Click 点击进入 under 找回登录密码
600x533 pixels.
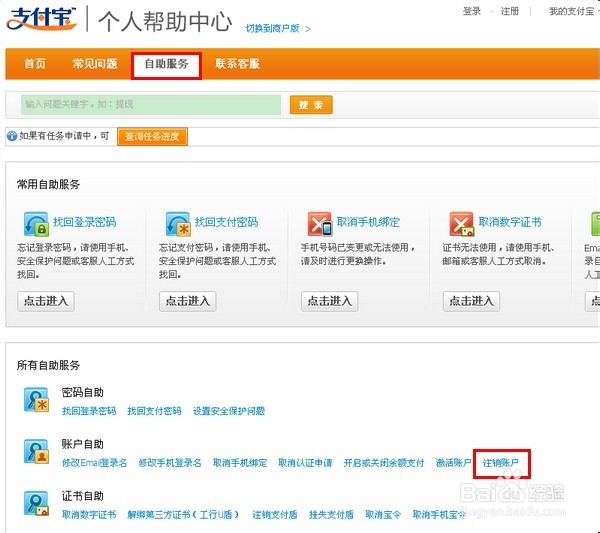click(x=46, y=301)
